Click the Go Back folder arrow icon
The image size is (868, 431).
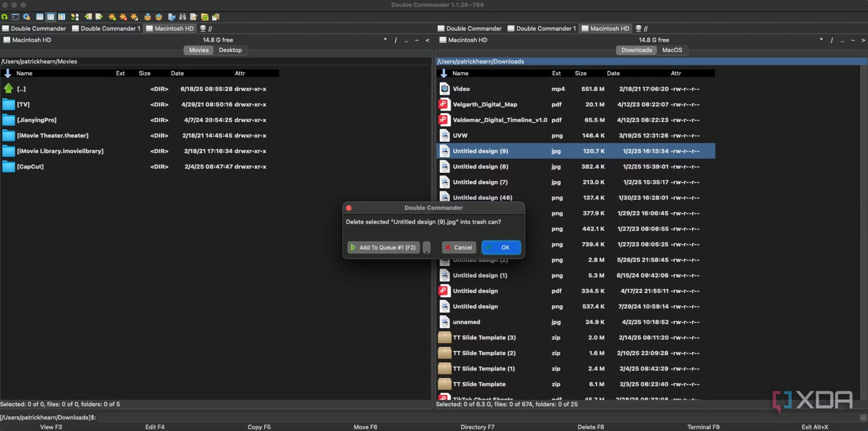point(88,17)
